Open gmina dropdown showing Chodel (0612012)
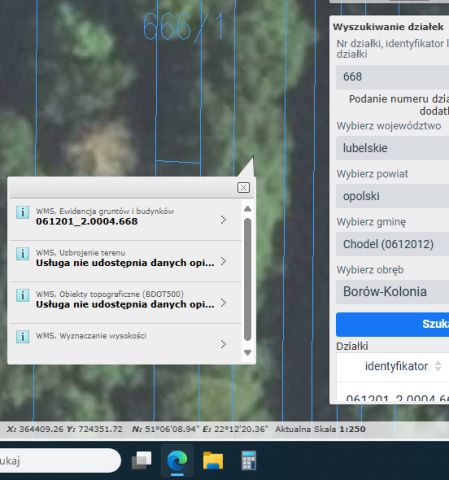Image resolution: width=449 pixels, height=480 pixels. point(392,244)
